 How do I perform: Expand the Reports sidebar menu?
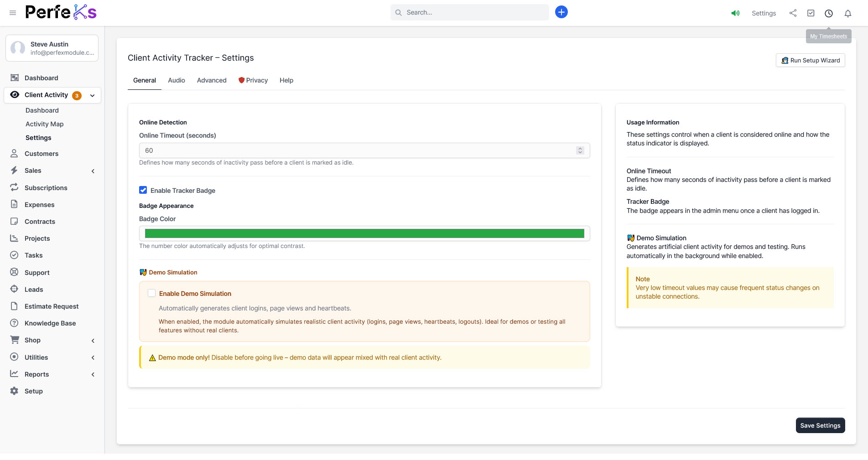coord(93,375)
